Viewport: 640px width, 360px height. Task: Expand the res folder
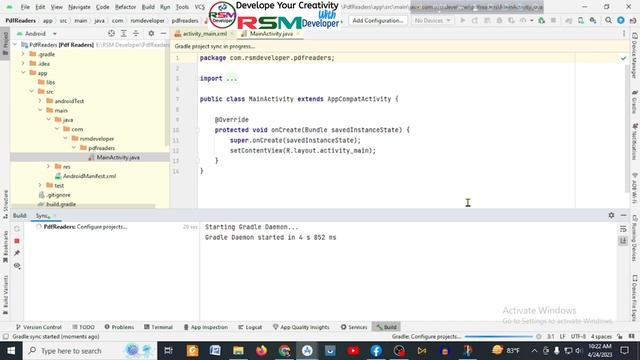(x=48, y=167)
